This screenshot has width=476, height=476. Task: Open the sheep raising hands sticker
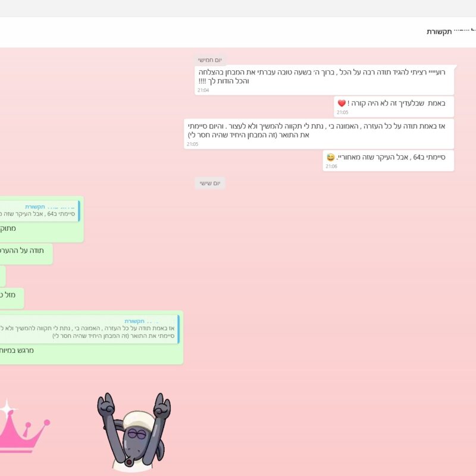click(134, 431)
